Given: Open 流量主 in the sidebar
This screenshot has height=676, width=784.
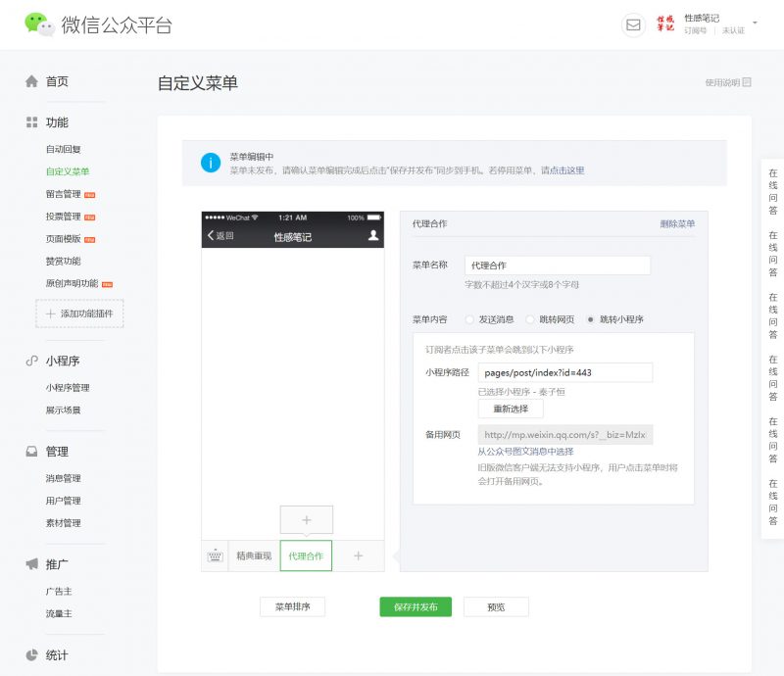Looking at the screenshot, I should [x=59, y=613].
